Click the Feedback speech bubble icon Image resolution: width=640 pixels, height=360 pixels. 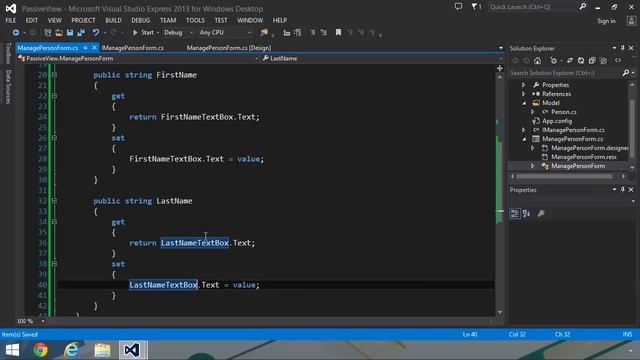(458, 7)
